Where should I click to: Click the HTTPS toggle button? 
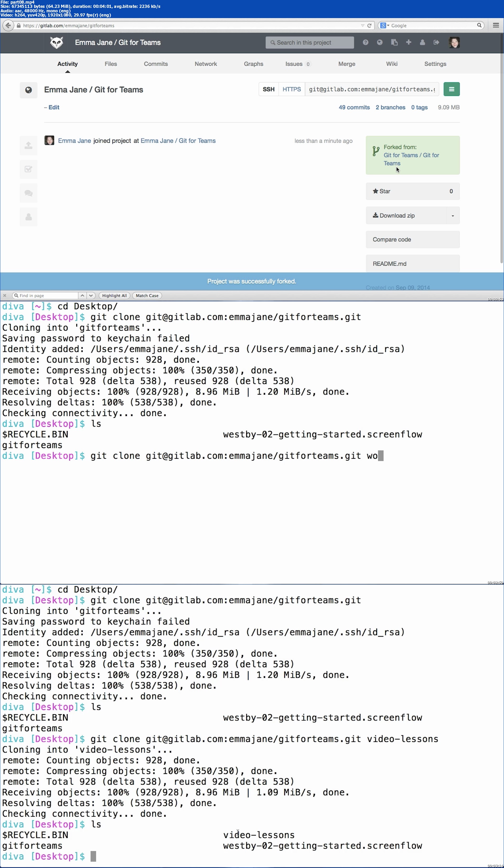point(291,89)
